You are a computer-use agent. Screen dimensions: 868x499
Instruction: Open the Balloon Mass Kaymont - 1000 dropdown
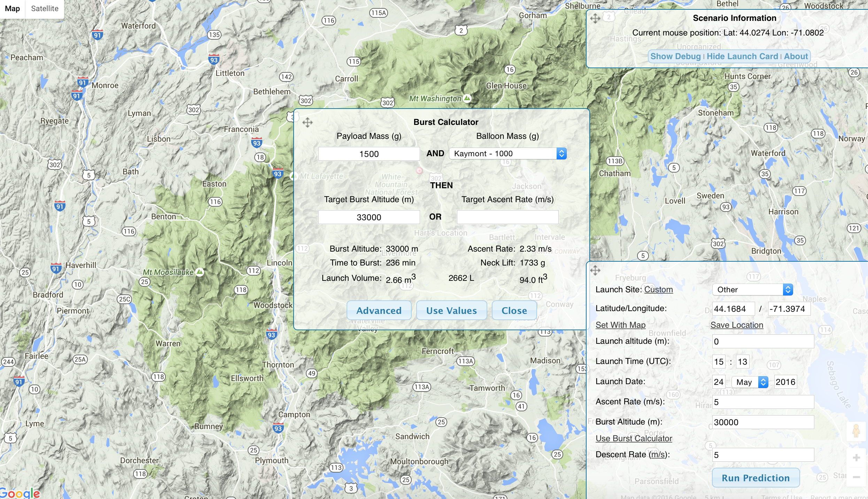click(x=508, y=153)
